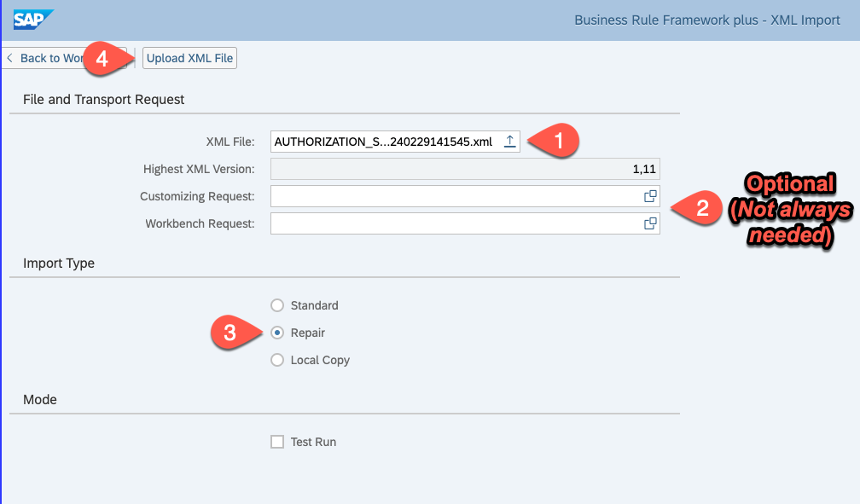Select the Standard import type

276,305
